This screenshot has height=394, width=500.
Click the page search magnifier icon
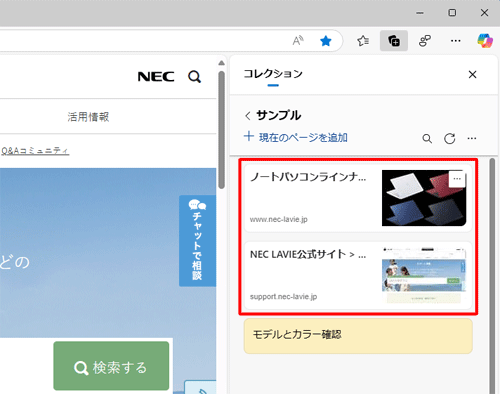coord(194,77)
